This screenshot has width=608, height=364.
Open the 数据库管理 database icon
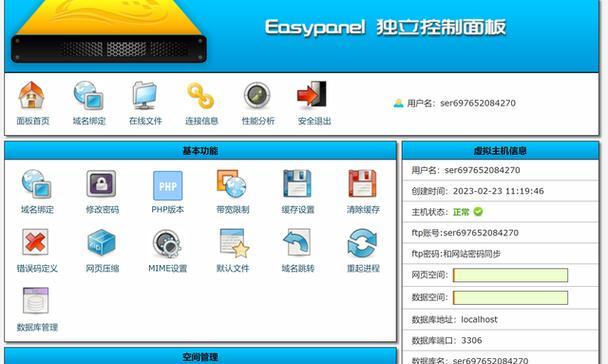tap(36, 300)
